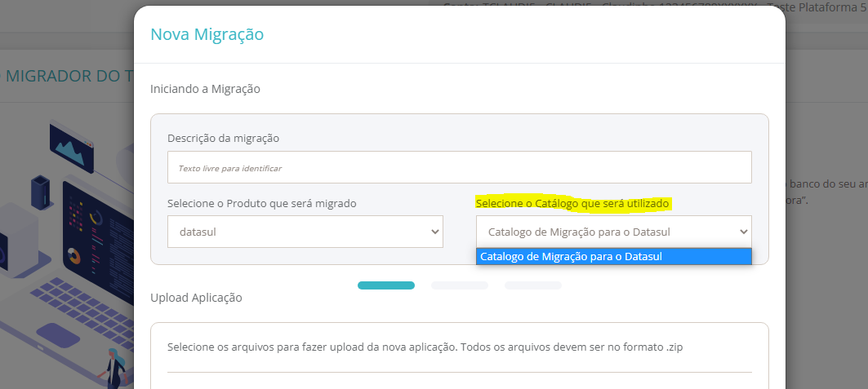The height and width of the screenshot is (389, 868).
Task: Click the second gray progress step indicator
Action: pyautogui.click(x=460, y=285)
